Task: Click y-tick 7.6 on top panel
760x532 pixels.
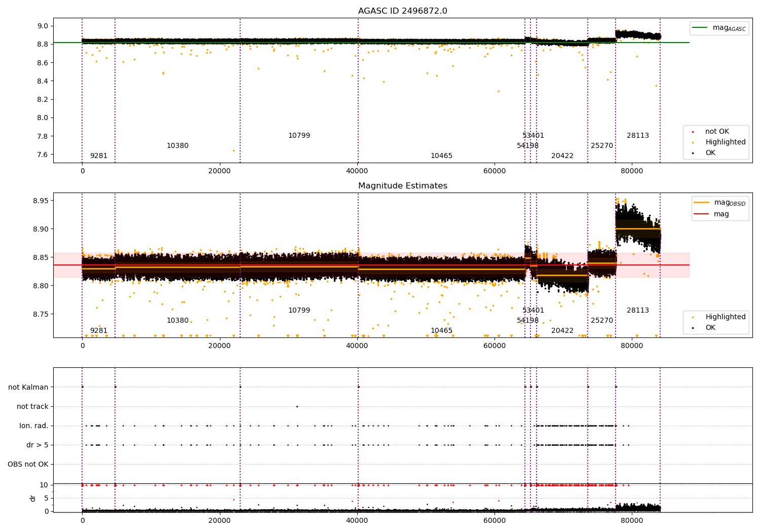Action: tap(43, 155)
